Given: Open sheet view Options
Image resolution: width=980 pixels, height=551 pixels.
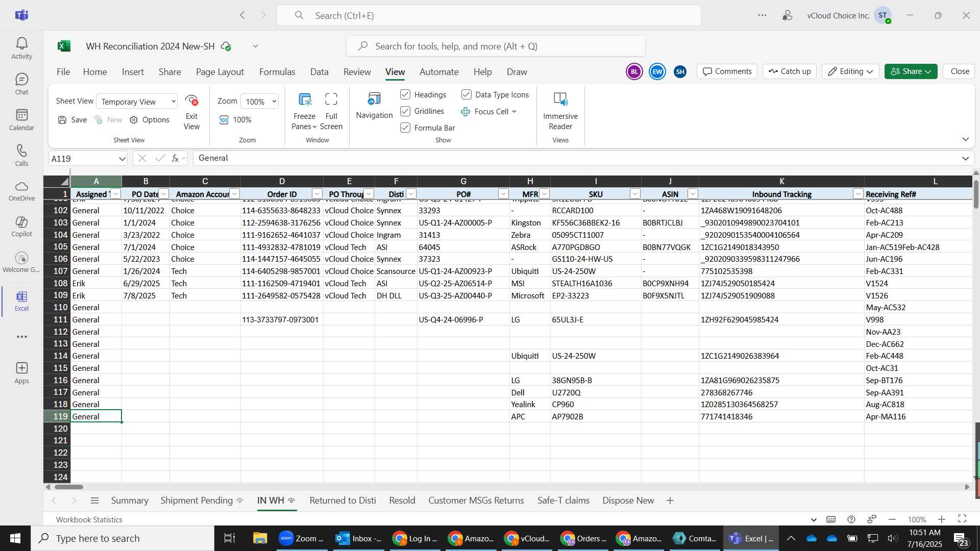Looking at the screenshot, I should (150, 120).
